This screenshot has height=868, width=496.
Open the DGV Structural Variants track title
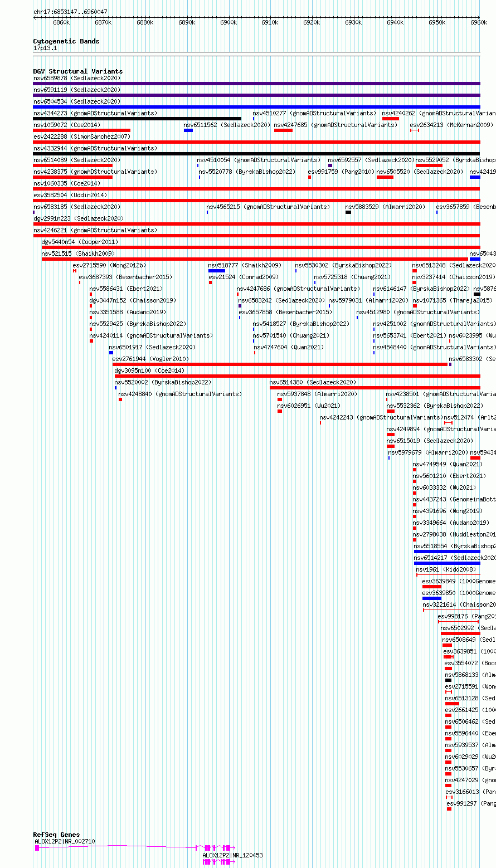tap(78, 71)
